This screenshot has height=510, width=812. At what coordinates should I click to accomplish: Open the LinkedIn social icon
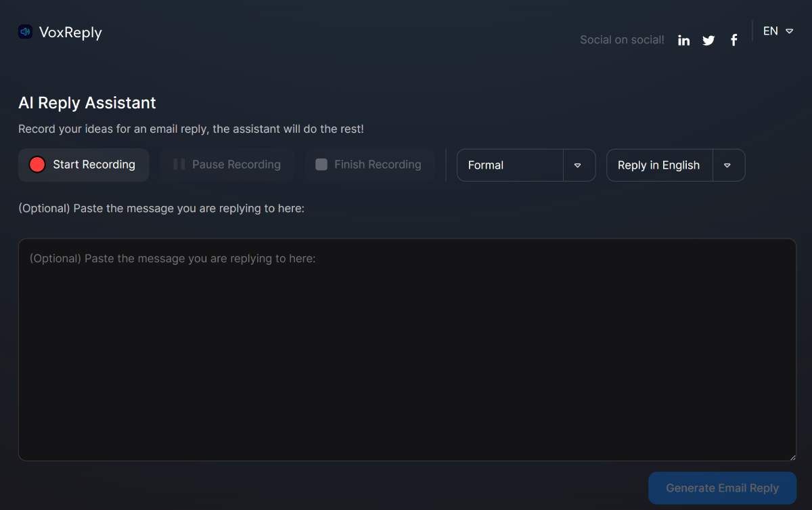684,40
